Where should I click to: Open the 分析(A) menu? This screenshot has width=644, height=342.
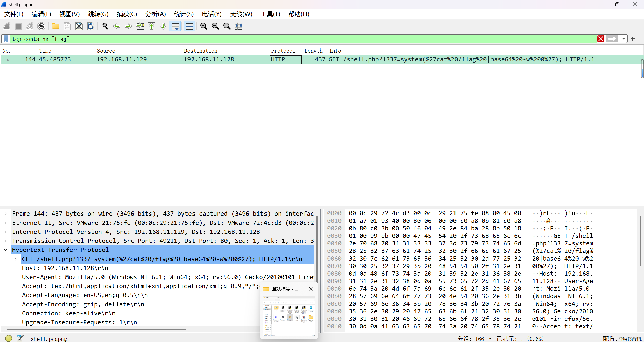(x=156, y=14)
